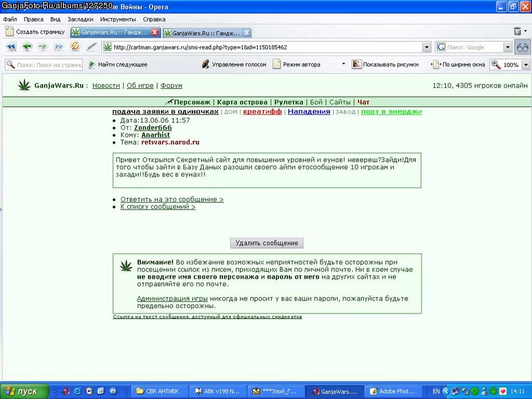Open the Справка menu
This screenshot has width=532, height=399.
pyautogui.click(x=154, y=19)
